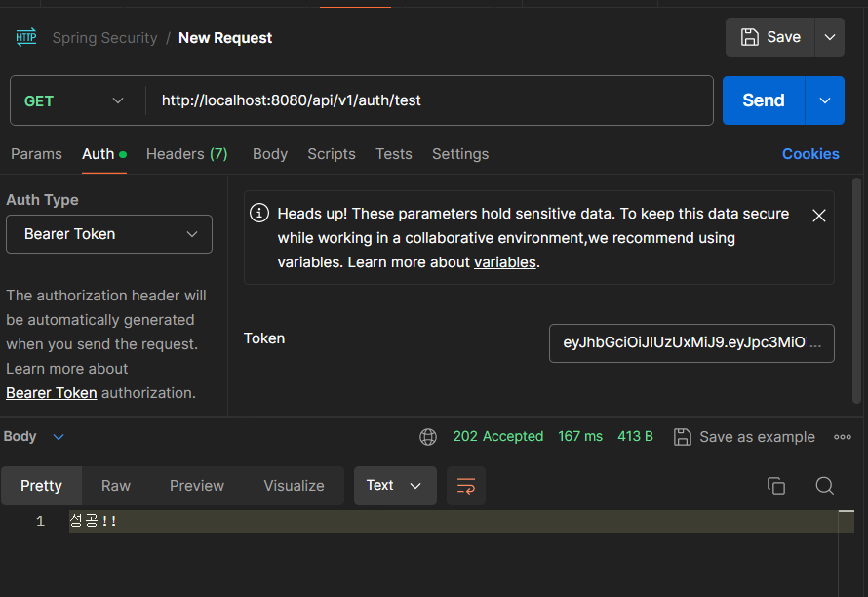Click the Spring Security breadcrumb

[x=105, y=38]
